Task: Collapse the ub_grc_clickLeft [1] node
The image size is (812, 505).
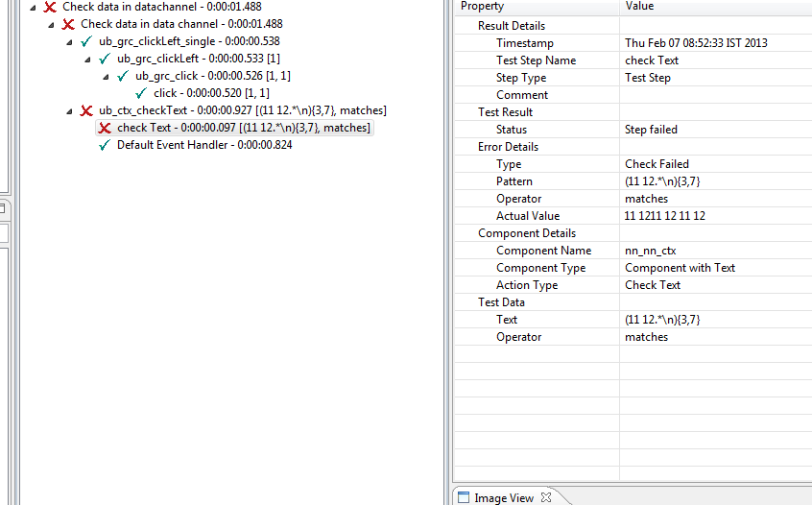Action: 87,60
